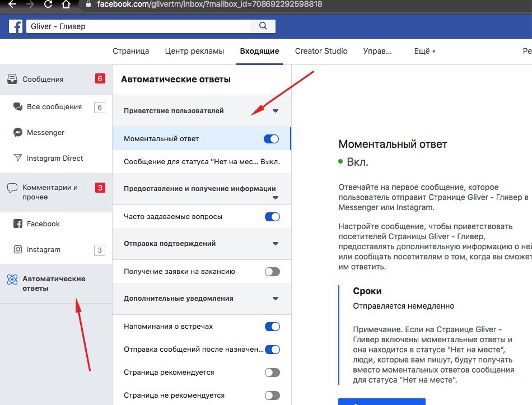This screenshot has width=532, height=405.
Task: Click the Автоматические ответы atom icon
Action: click(x=12, y=280)
